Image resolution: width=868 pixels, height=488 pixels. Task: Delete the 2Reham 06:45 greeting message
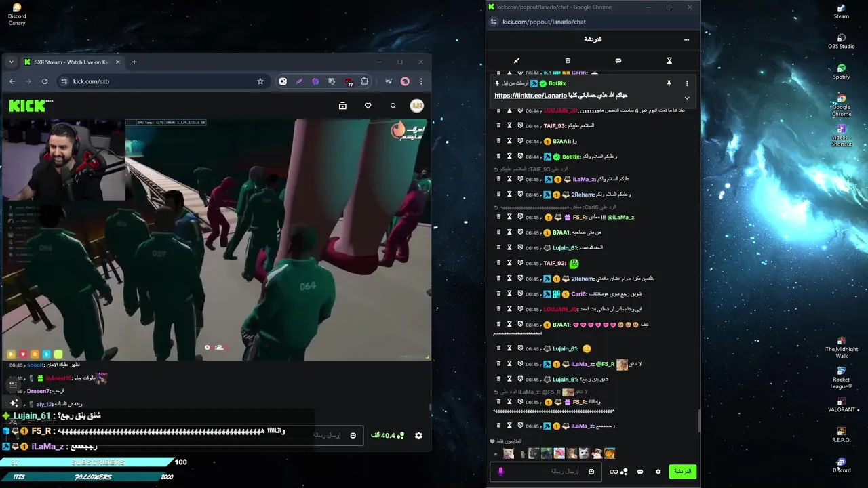(498, 195)
